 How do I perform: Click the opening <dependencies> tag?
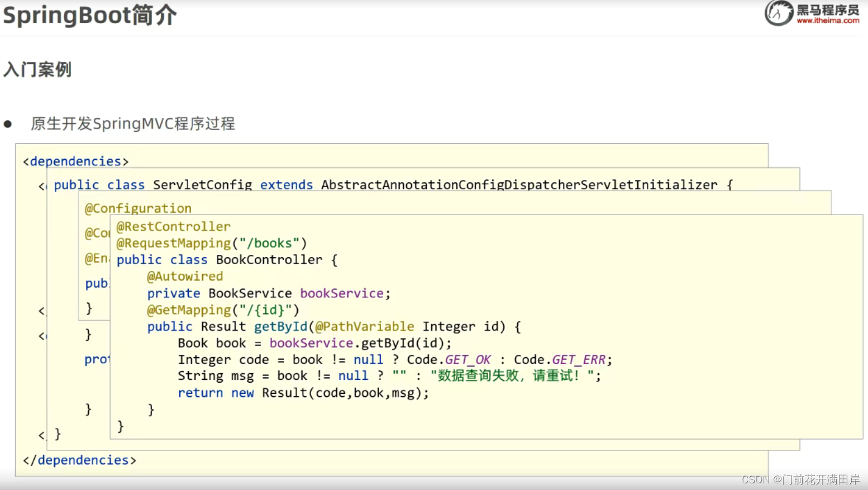pos(76,161)
